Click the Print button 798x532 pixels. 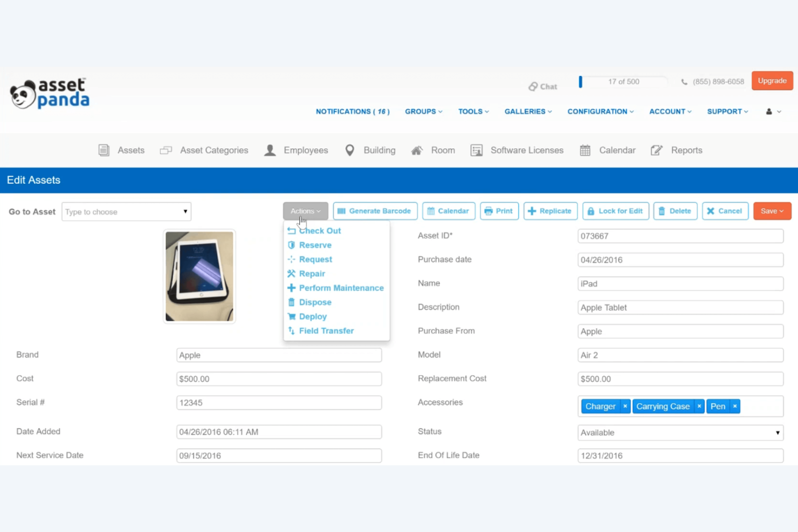tap(499, 211)
